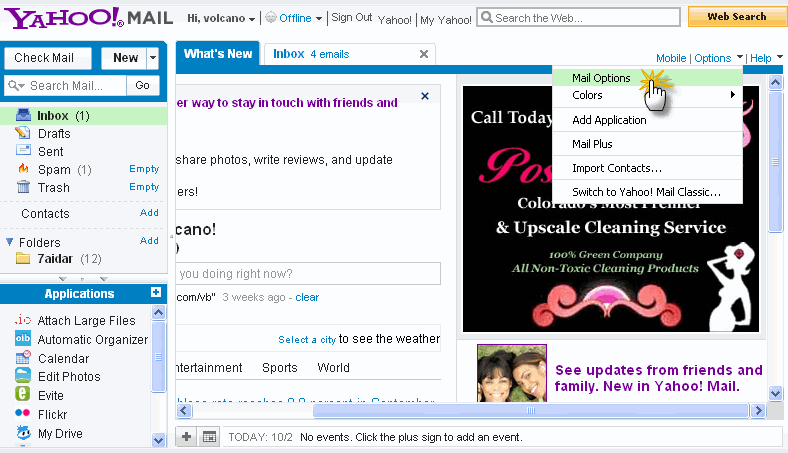Viewport: 788px width, 453px height.
Task: Click the plus icon to add event
Action: [x=186, y=437]
